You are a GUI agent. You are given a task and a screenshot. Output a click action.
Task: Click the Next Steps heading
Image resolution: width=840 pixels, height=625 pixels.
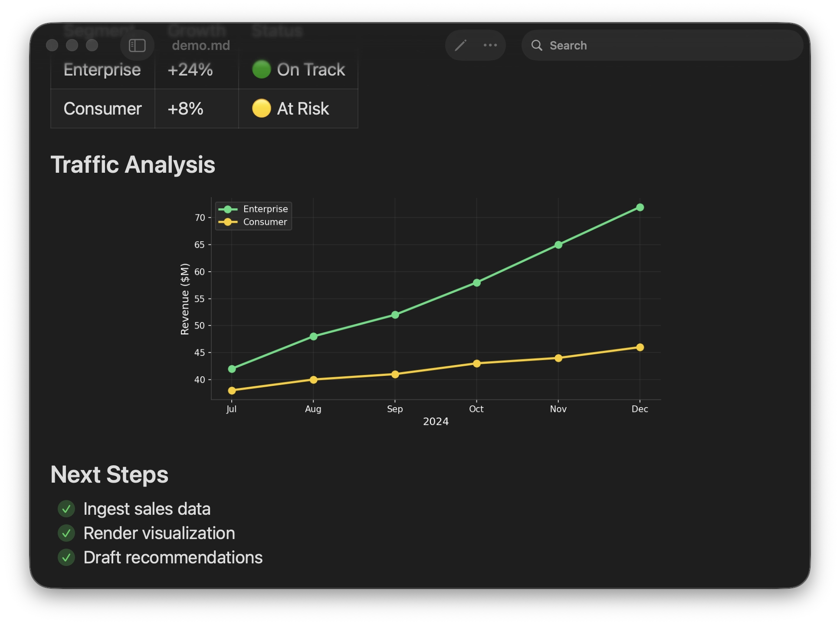109,474
